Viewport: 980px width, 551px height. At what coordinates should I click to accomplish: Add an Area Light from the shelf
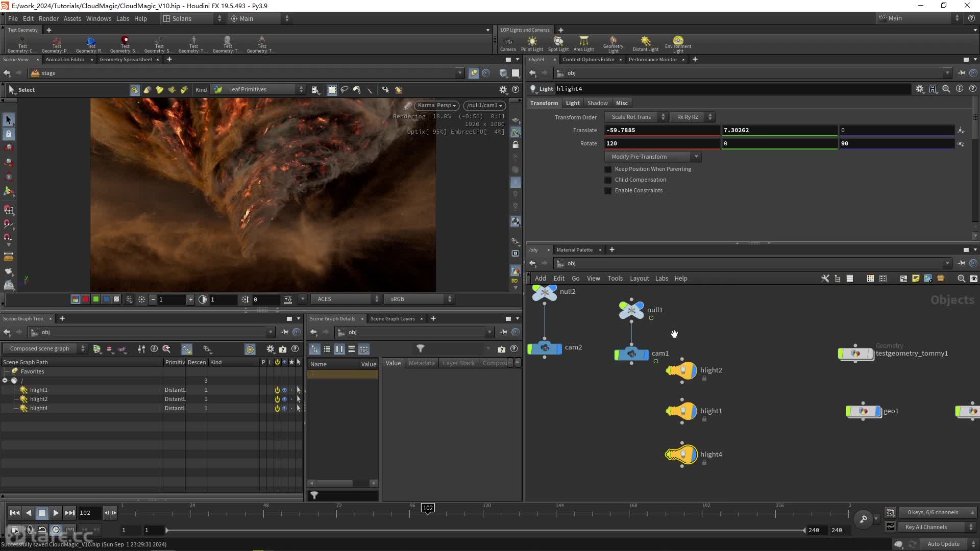[583, 43]
